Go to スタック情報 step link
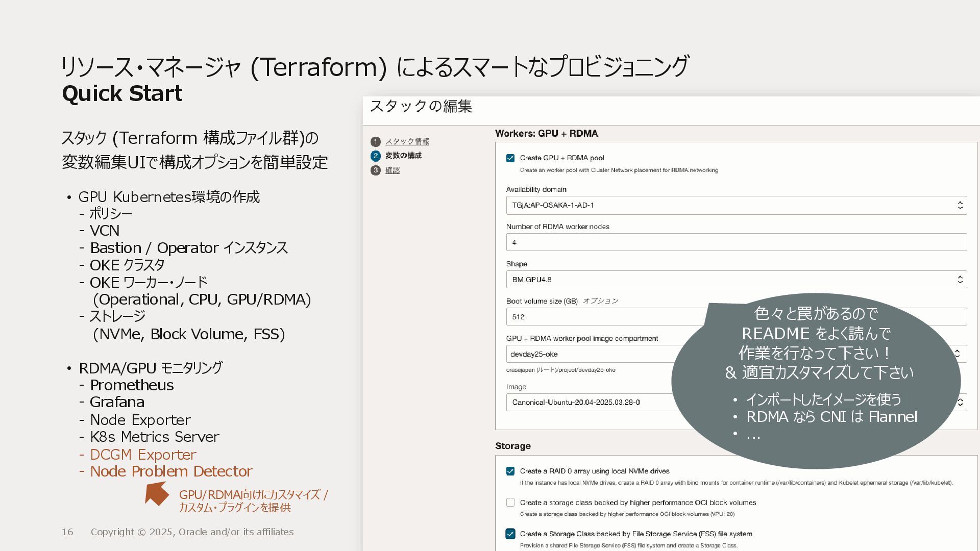This screenshot has height=551, width=980. coord(407,142)
